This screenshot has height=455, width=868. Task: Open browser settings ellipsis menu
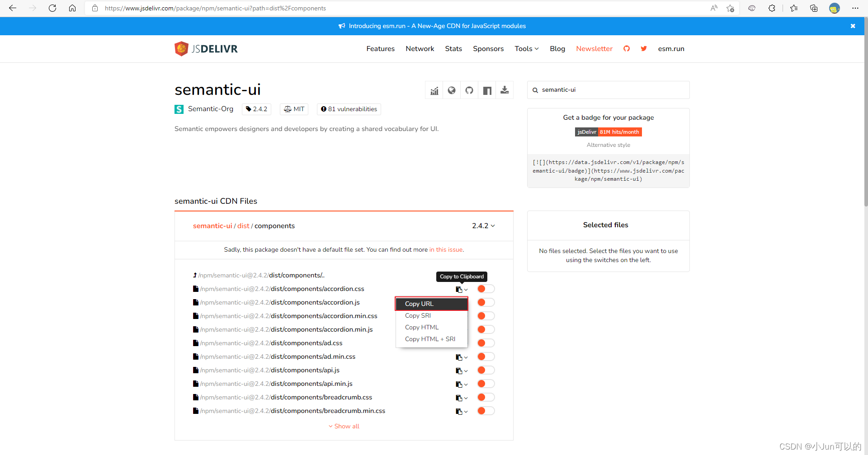tap(855, 8)
